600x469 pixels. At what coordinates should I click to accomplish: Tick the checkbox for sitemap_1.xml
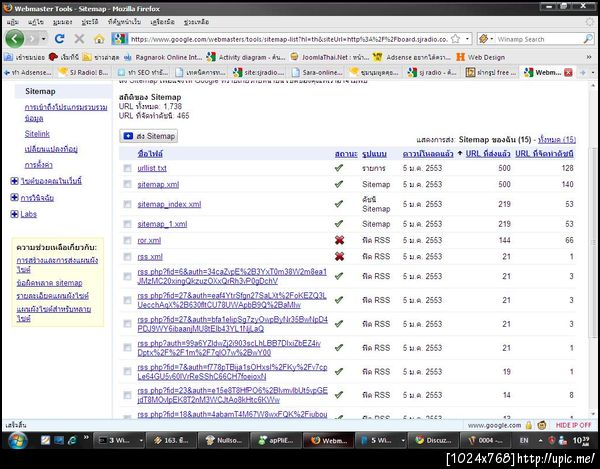[127, 224]
